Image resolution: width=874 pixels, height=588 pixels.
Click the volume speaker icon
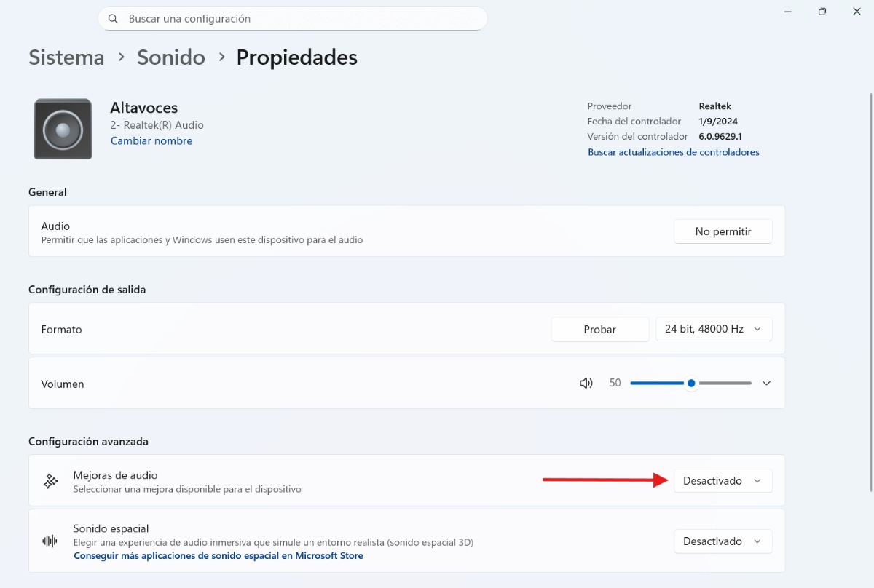[x=586, y=383]
